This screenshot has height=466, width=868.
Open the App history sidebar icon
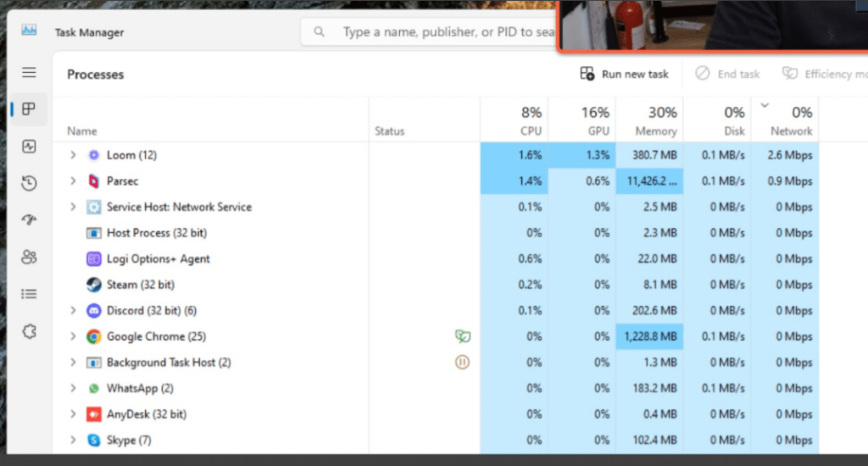pos(29,183)
